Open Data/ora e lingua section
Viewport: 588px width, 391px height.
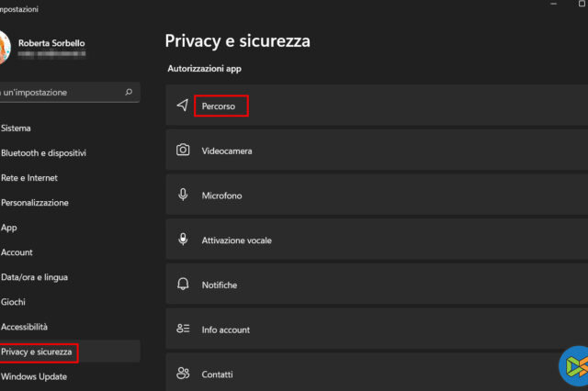click(34, 277)
